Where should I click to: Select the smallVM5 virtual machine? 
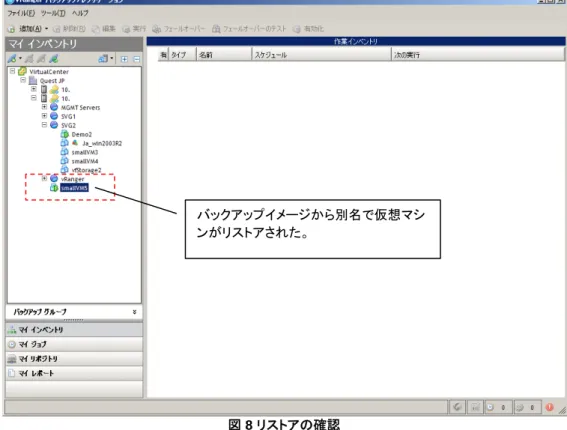pyautogui.click(x=74, y=188)
